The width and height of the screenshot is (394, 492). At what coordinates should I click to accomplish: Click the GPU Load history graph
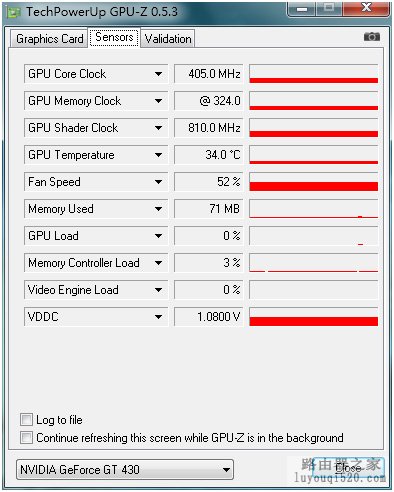click(x=314, y=236)
